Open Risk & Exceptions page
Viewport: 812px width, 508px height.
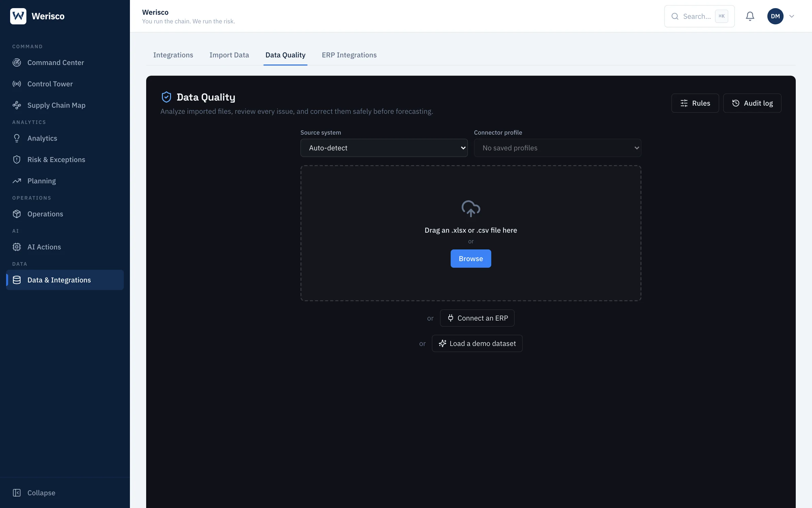click(65, 160)
